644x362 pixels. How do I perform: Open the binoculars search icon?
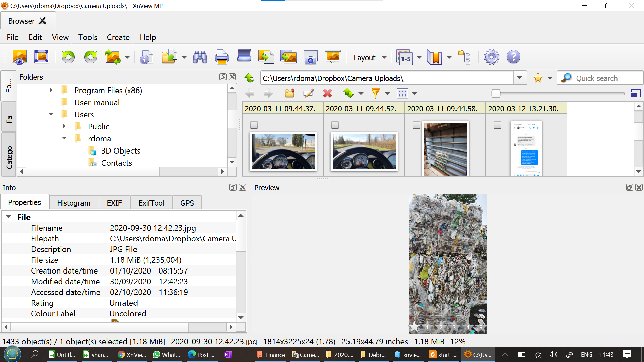click(x=200, y=57)
